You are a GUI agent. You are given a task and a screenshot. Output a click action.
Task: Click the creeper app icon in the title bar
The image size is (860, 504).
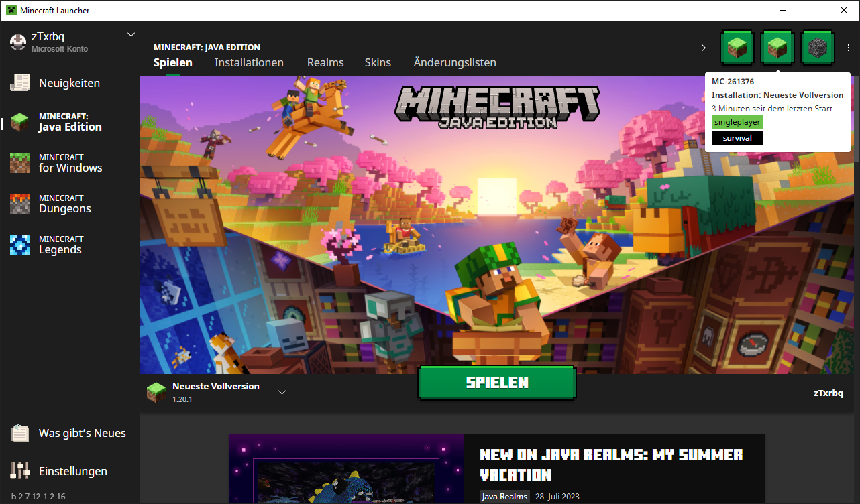(11, 10)
